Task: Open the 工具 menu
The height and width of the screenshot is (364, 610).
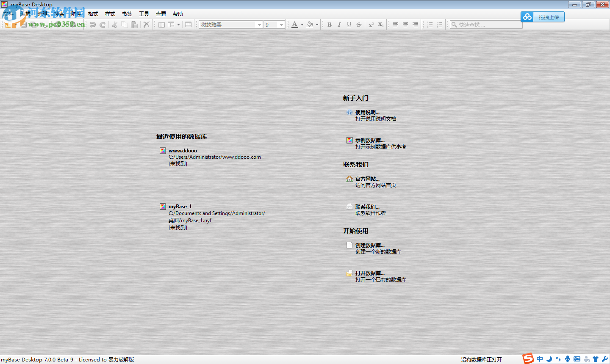Action: 144,14
